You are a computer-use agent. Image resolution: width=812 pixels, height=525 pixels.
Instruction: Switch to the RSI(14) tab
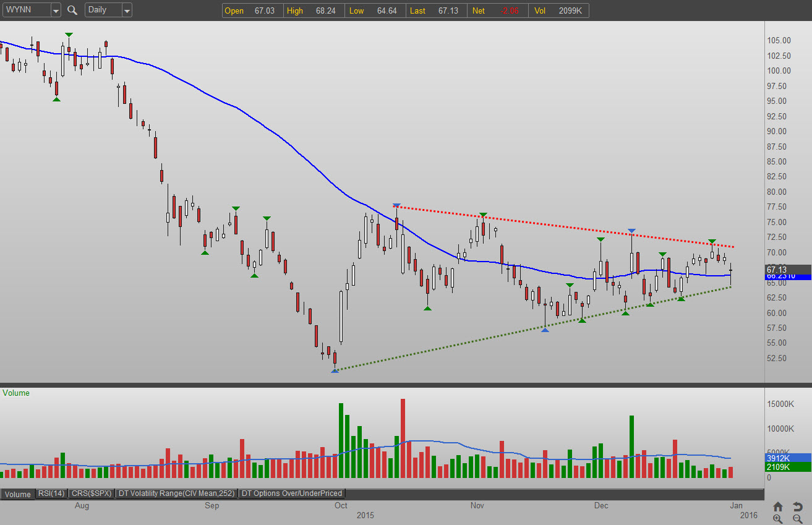pos(51,493)
